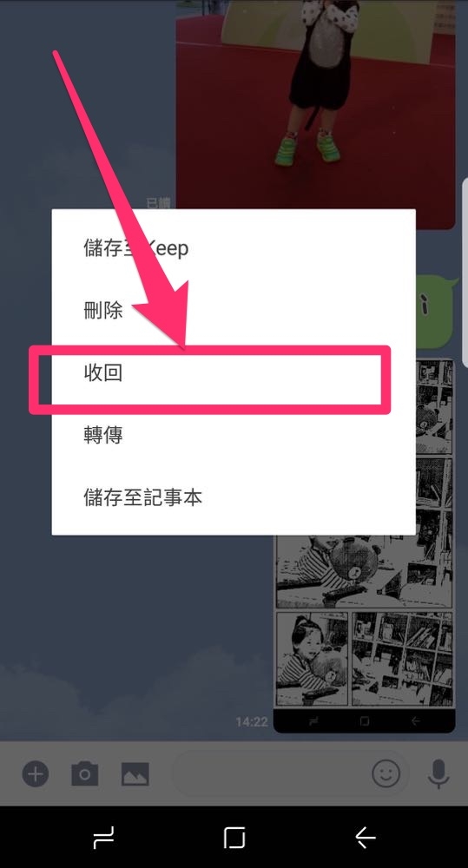Screen dimensions: 468x868
Task: Open the photo of child on red carpet
Action: coord(316,111)
